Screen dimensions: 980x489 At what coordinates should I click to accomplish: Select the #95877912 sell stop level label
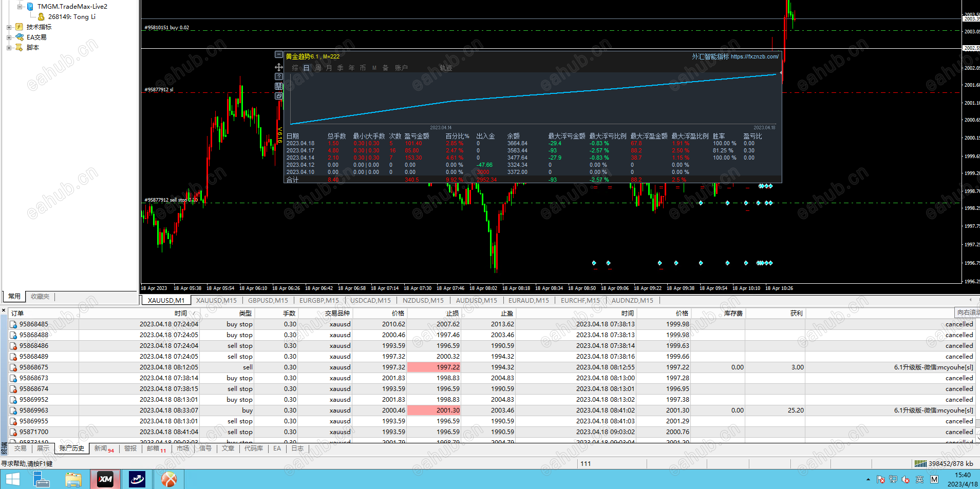click(x=171, y=200)
